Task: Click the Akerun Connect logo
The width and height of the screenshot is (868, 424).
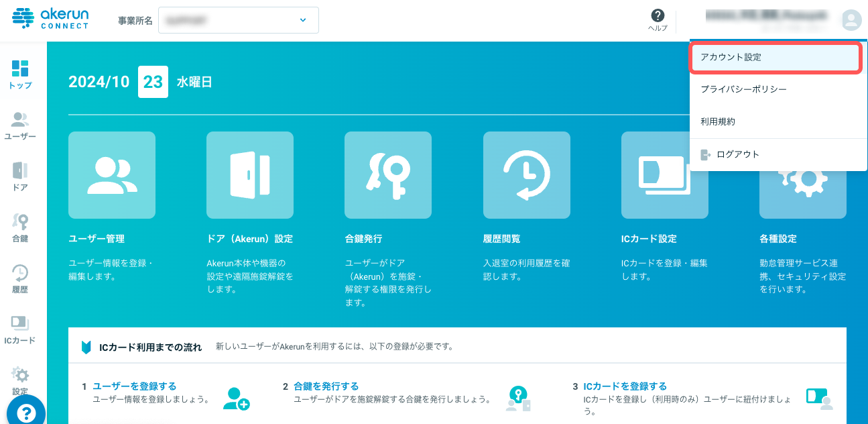Action: 51,18
